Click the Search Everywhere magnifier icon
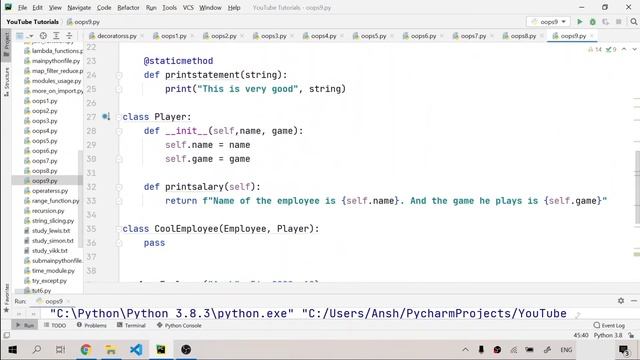The width and height of the screenshot is (640, 360). coord(633,22)
